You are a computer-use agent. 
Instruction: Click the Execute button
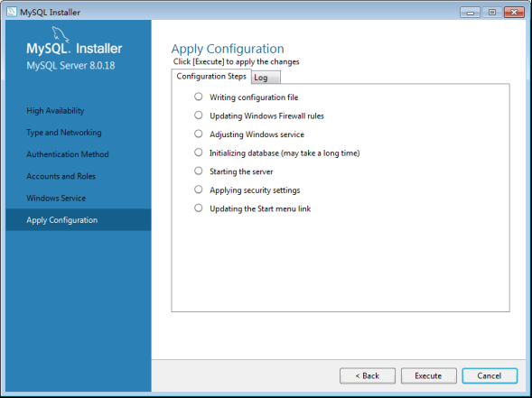point(428,376)
